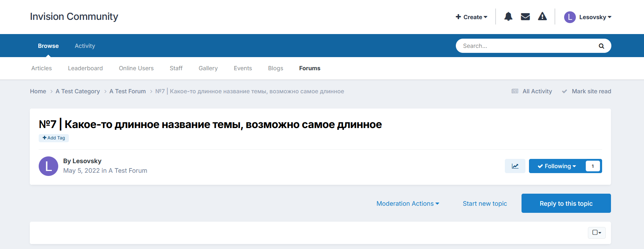The width and height of the screenshot is (644, 249).
Task: Expand the Create dropdown menu
Action: 471,17
